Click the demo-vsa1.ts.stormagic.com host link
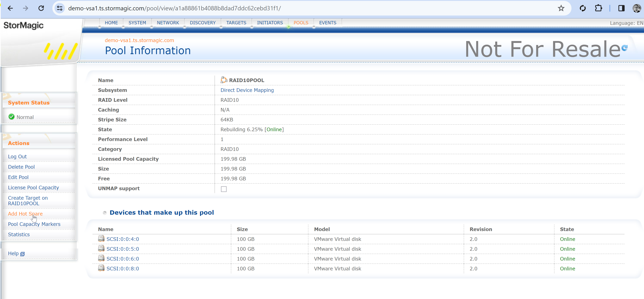644x299 pixels. click(x=139, y=40)
